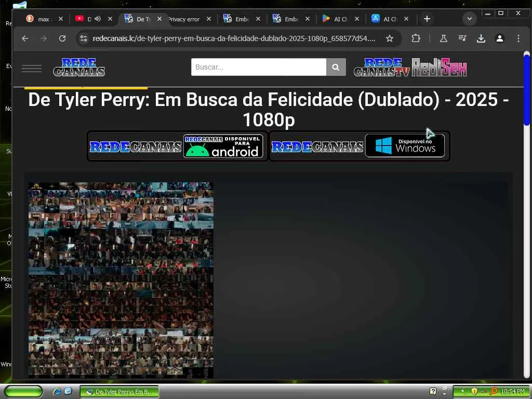Open the Chrome profile icon
Screen dimensions: 532x399
pos(499,38)
